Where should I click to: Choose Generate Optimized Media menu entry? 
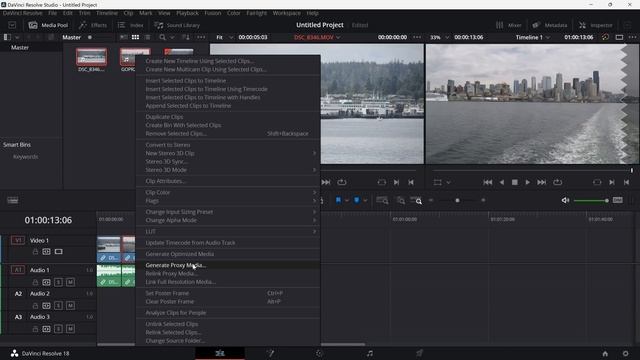click(228, 254)
